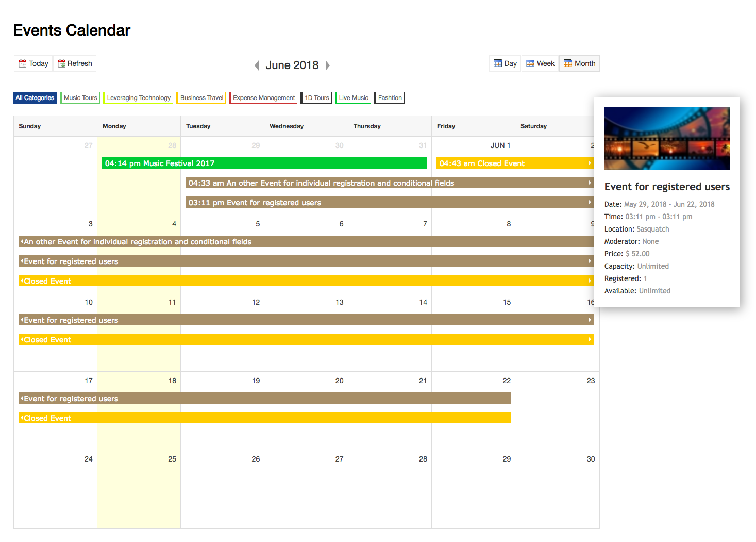Switch to Day view

click(505, 63)
